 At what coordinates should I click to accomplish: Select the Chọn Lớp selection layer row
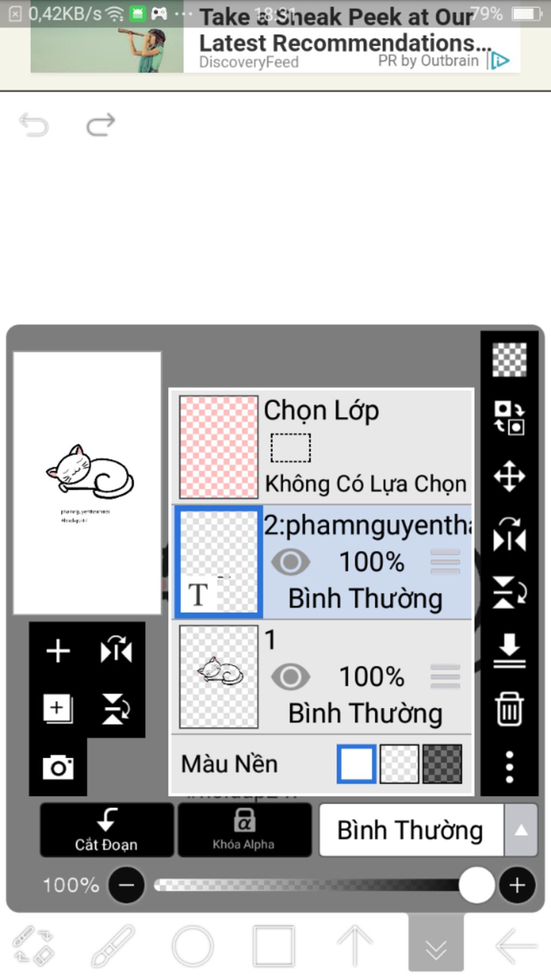[322, 447]
